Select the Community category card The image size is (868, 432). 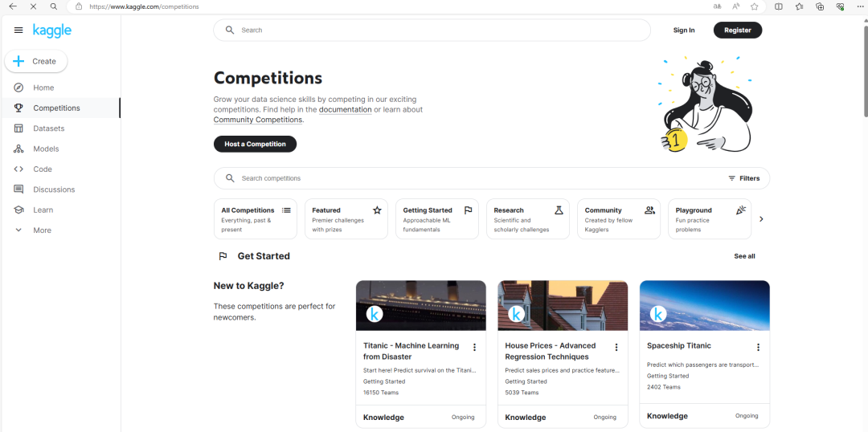[x=618, y=219]
